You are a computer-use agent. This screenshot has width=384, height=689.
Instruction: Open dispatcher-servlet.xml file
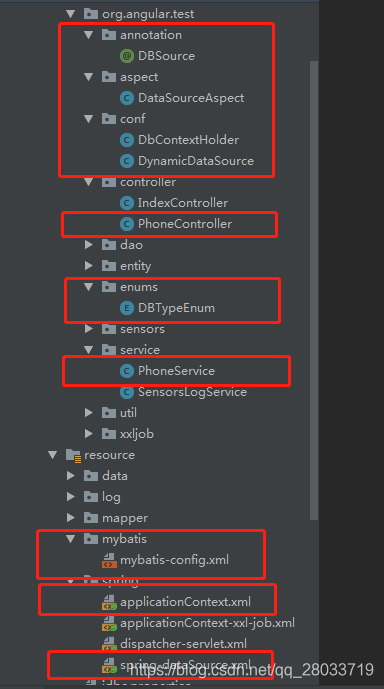pyautogui.click(x=183, y=644)
